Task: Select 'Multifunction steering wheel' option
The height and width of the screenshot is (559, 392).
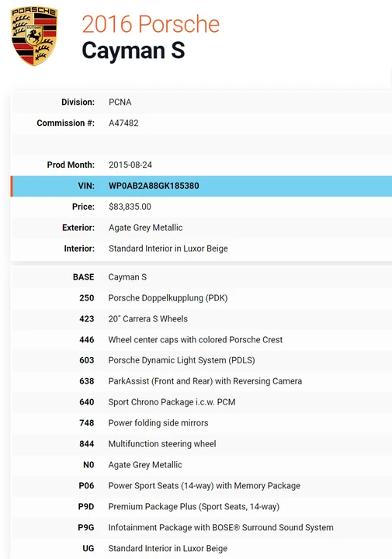Action: click(162, 444)
